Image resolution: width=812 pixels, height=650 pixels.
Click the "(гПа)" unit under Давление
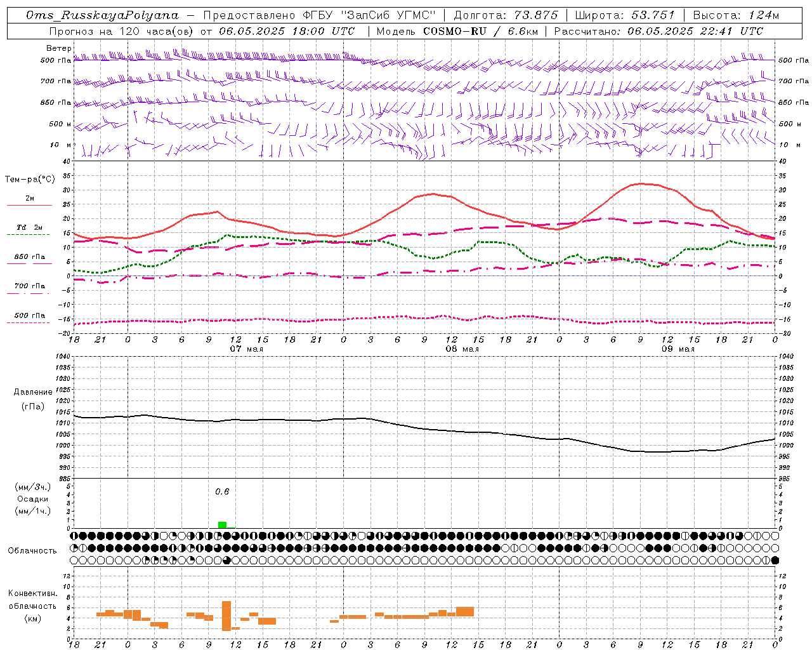click(32, 407)
